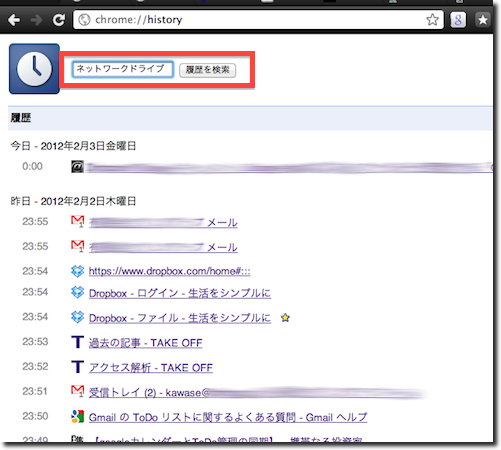501x450 pixels.
Task: Open Dropbox - ログイン link
Action: (x=180, y=293)
